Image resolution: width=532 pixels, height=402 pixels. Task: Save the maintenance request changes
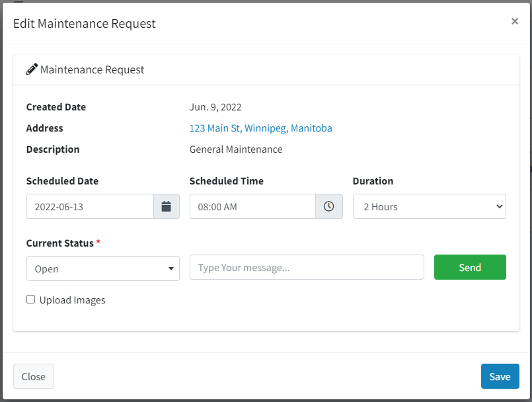[500, 376]
